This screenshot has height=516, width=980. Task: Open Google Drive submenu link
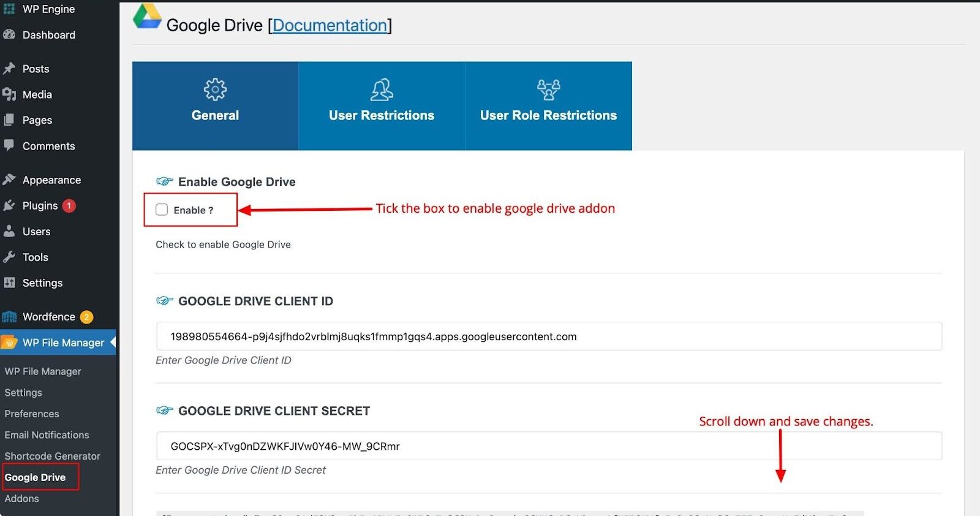(x=35, y=477)
